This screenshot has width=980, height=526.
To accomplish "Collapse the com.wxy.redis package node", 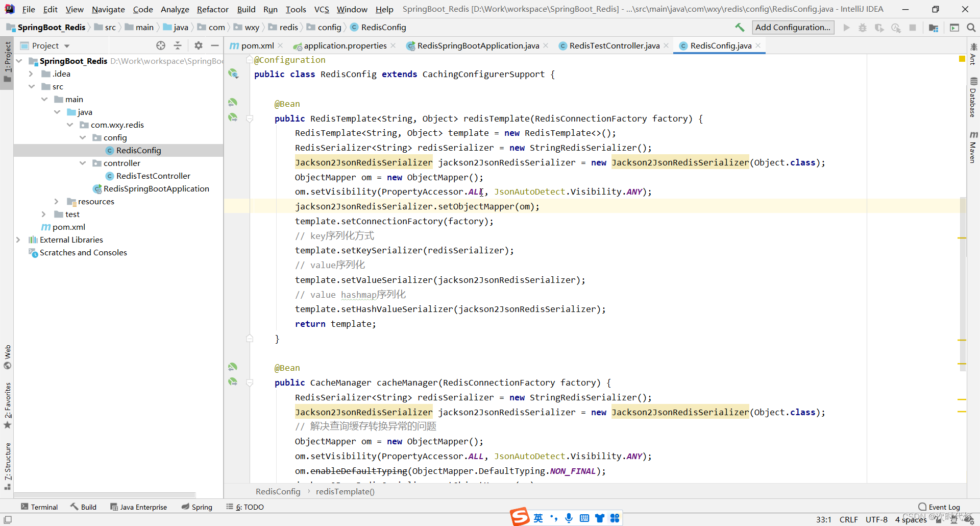I will 69,125.
